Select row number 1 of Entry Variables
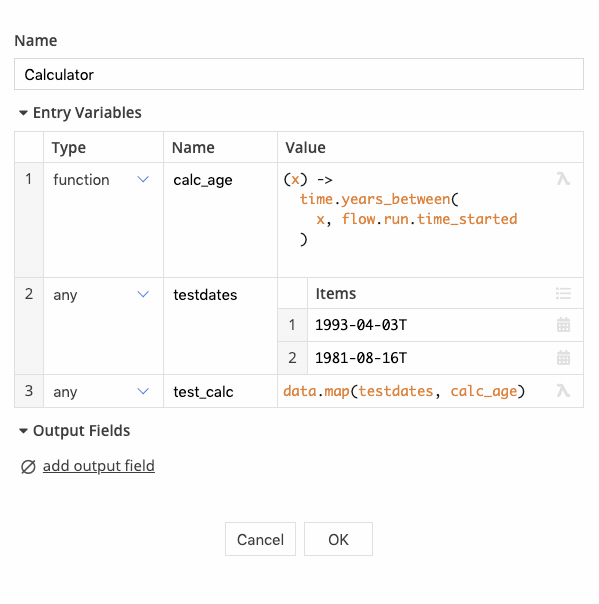The width and height of the screenshot is (599, 604). (x=29, y=220)
